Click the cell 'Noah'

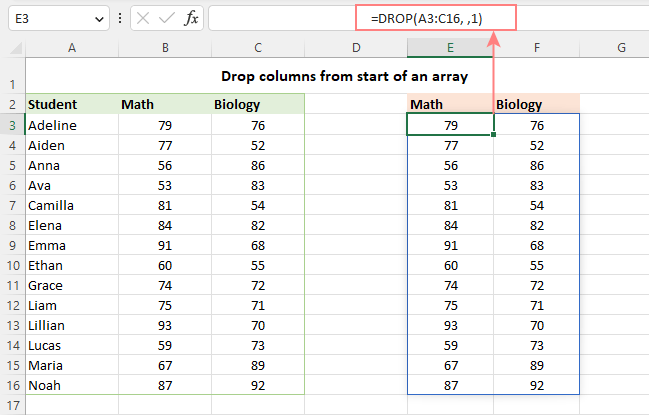coord(72,385)
